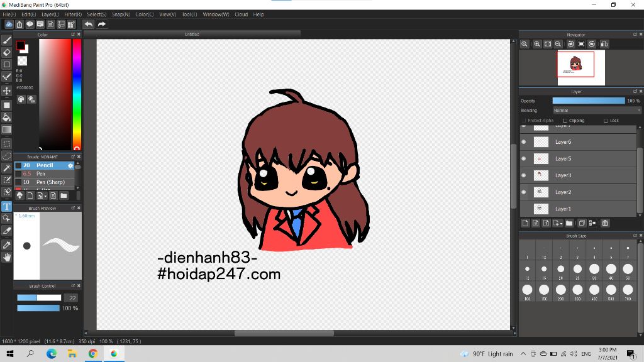Open brush folder icon in Brush panel

64,196
